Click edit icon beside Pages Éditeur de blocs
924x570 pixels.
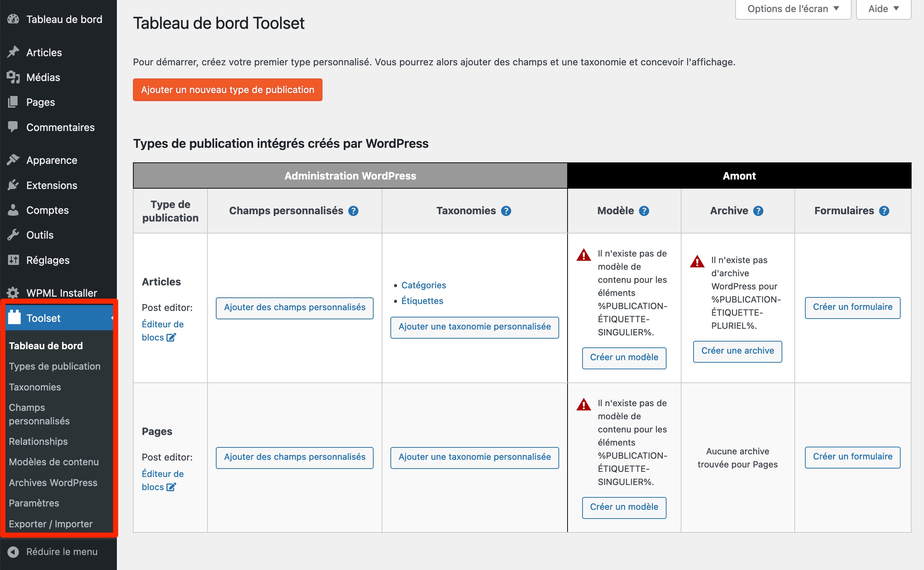171,487
